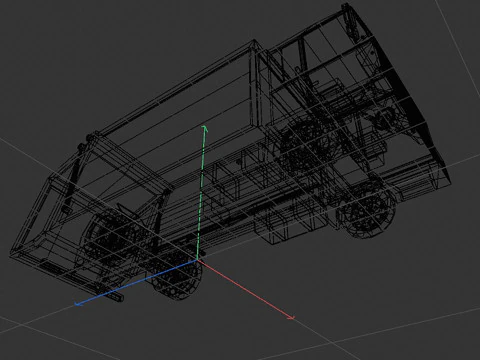Select the red axis arrow tip
The height and width of the screenshot is (360, 480).
coord(292,318)
